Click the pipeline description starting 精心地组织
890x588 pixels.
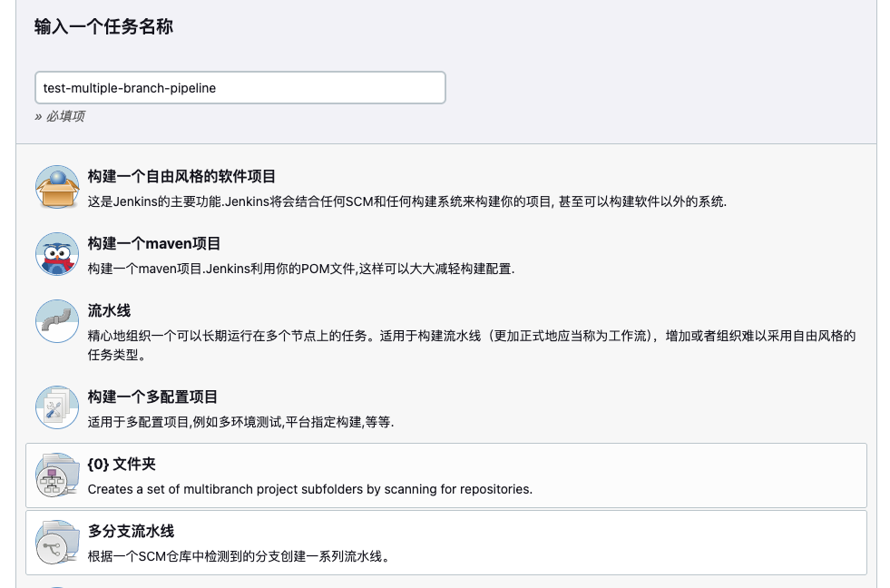471,345
